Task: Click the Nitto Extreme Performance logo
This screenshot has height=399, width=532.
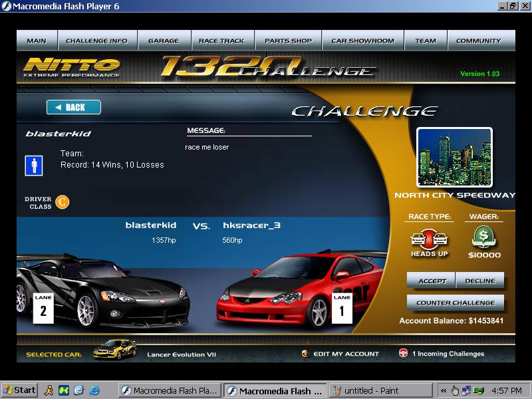Action: 72,67
